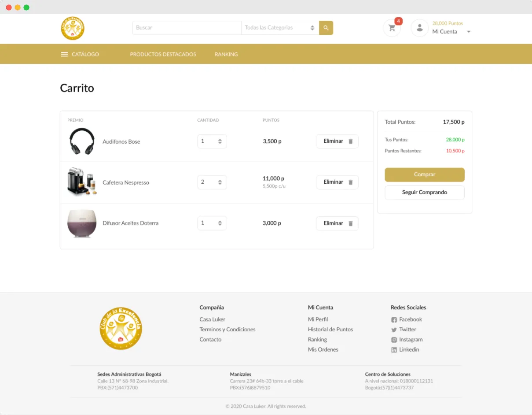This screenshot has width=532, height=415.
Task: Click the Twitter icon in the footer
Action: click(394, 330)
